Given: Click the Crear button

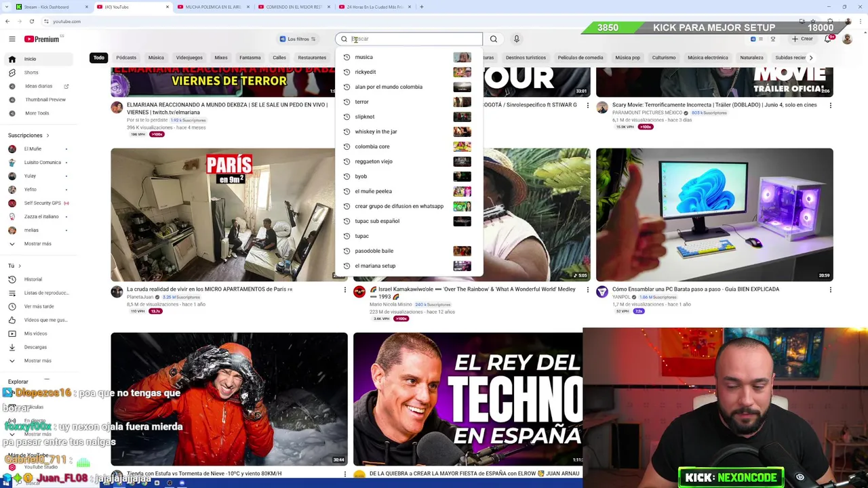Looking at the screenshot, I should (802, 39).
